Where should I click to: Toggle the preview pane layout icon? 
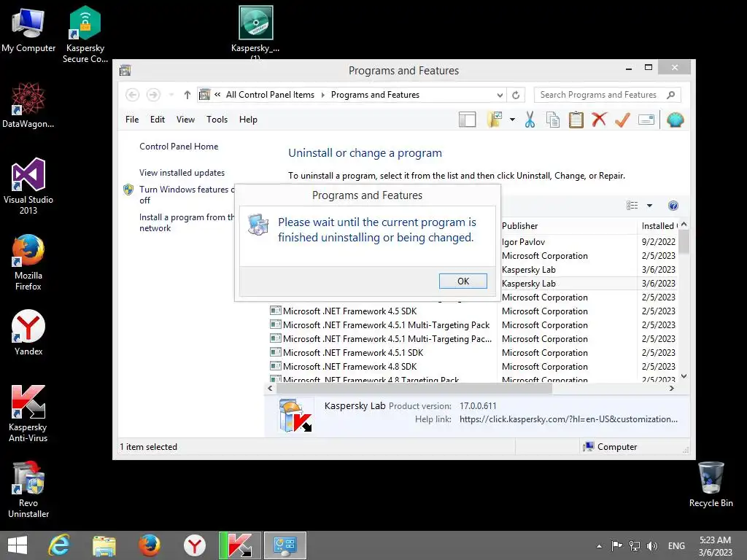[x=467, y=120]
